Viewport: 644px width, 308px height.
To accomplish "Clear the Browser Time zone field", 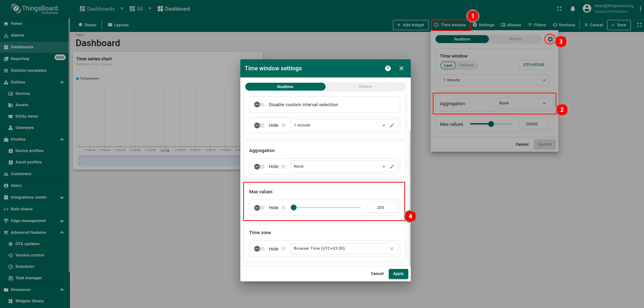I will pyautogui.click(x=392, y=249).
